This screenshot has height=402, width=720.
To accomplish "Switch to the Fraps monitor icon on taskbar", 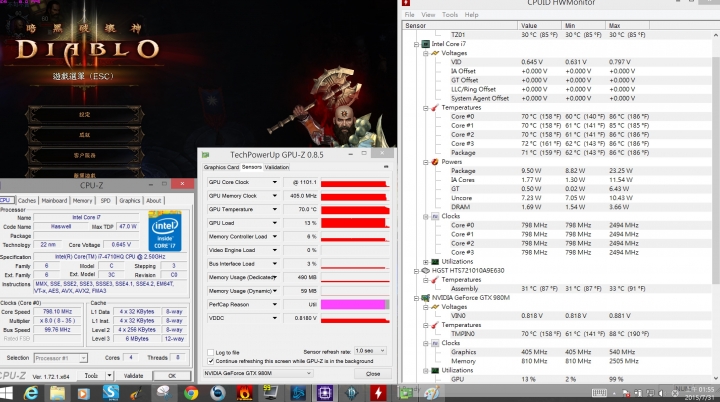I will pyautogui.click(x=270, y=393).
